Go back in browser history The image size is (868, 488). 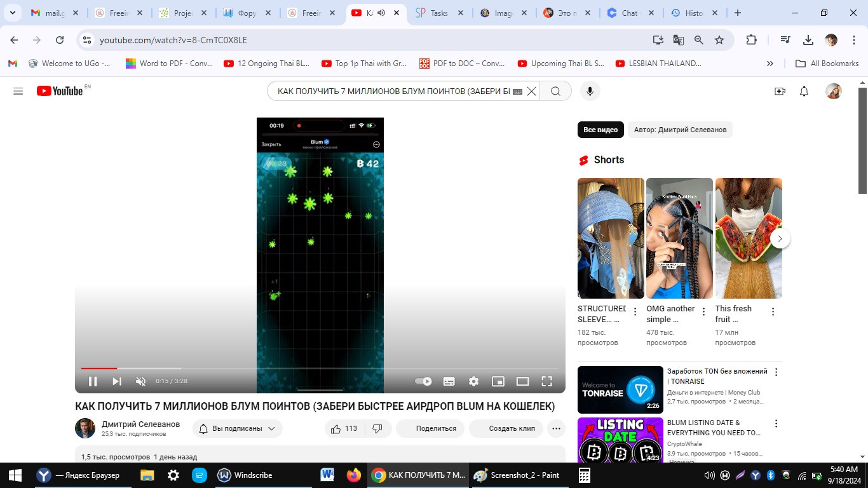[14, 40]
